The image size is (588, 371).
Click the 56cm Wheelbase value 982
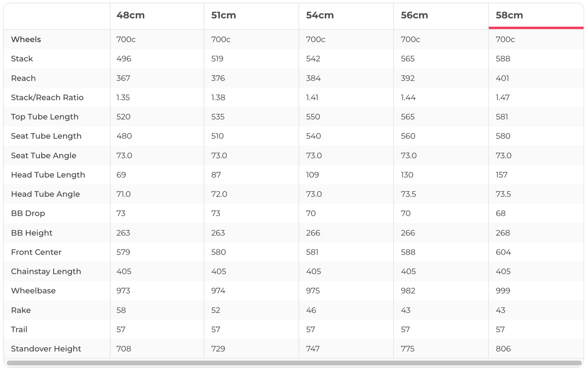(x=408, y=291)
